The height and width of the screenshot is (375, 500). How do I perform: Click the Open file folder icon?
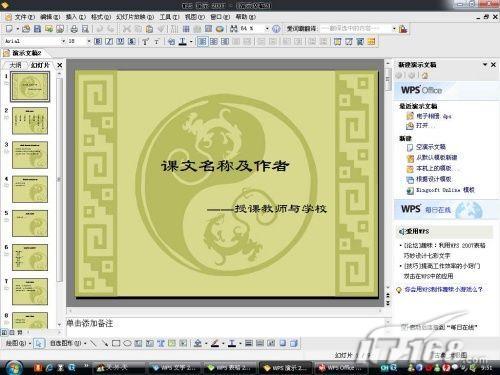[26, 29]
